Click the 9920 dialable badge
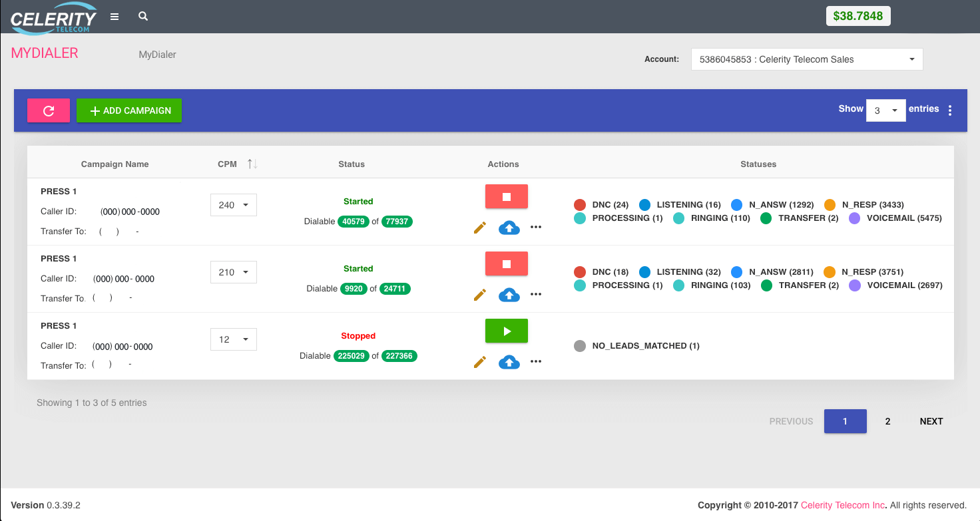 pos(354,289)
